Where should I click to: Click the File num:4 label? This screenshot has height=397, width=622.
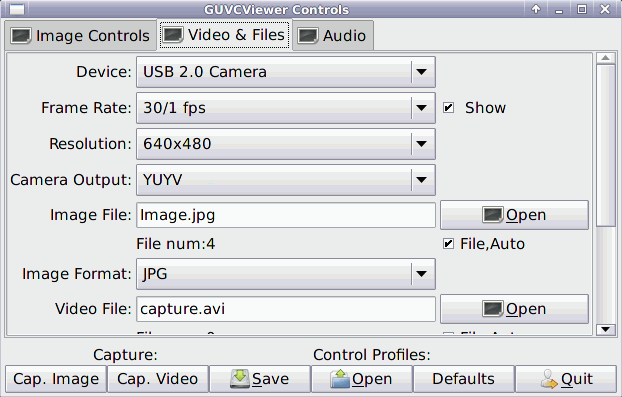click(x=176, y=244)
